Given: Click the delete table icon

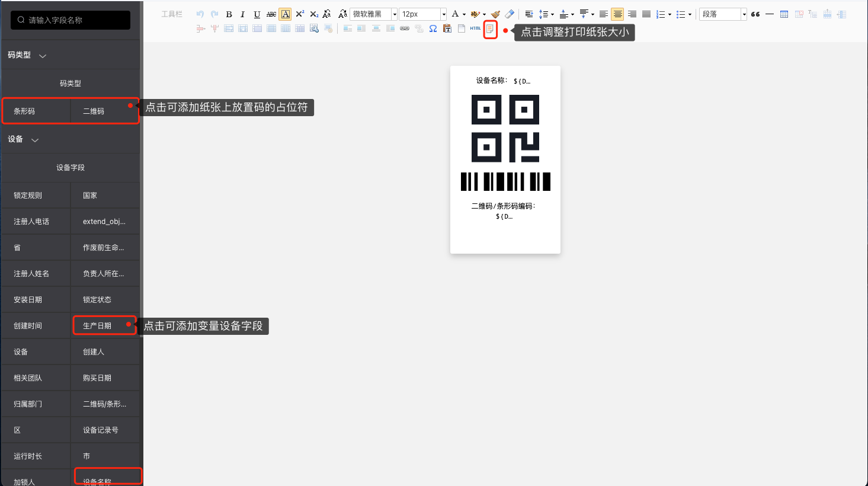Looking at the screenshot, I should (x=799, y=14).
